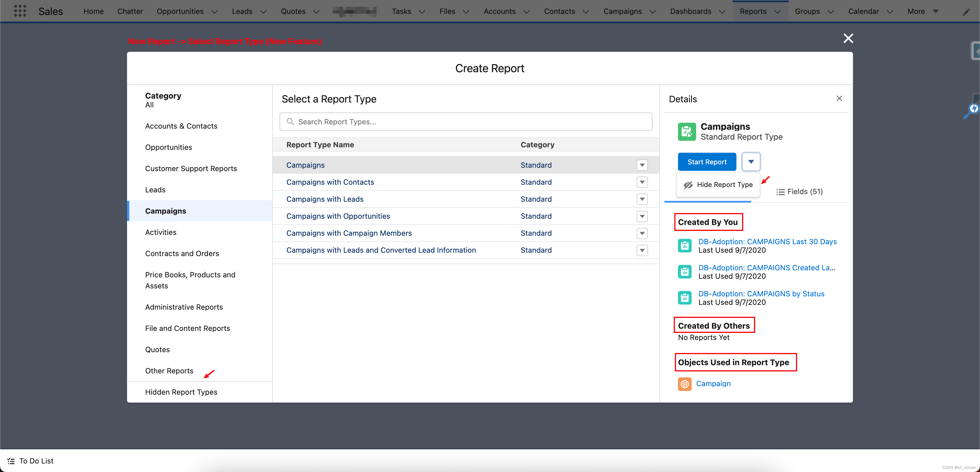The width and height of the screenshot is (980, 472).
Task: Choose Campaigns with Leads report type
Action: [x=325, y=199]
